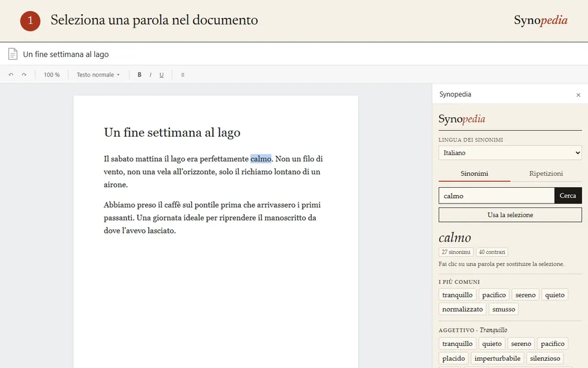
Task: Click the search field containing calmo
Action: pos(497,196)
